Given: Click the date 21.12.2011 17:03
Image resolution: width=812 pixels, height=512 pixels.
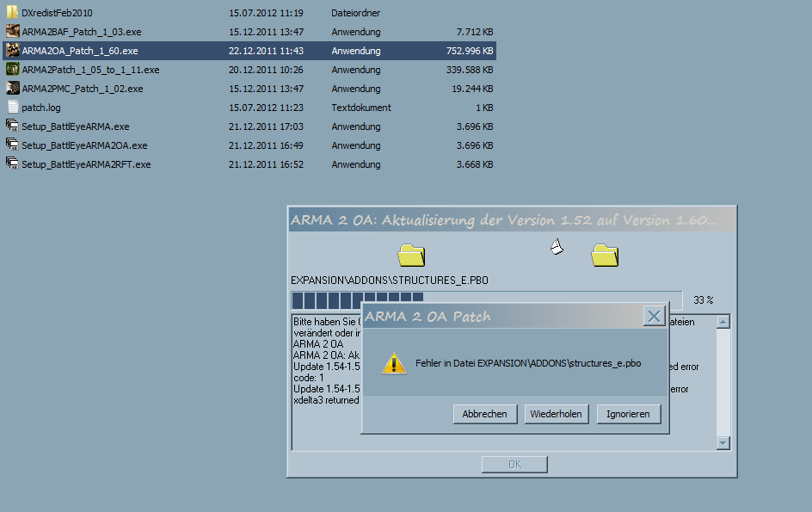Looking at the screenshot, I should (266, 126).
